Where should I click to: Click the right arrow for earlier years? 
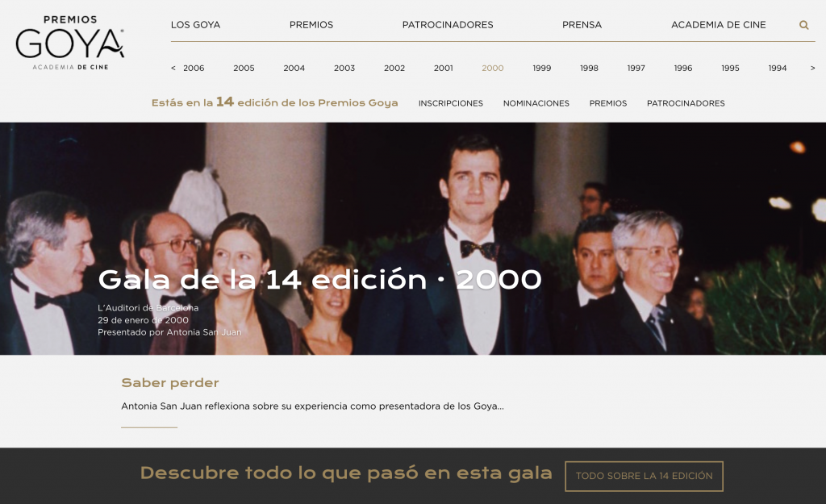point(812,69)
